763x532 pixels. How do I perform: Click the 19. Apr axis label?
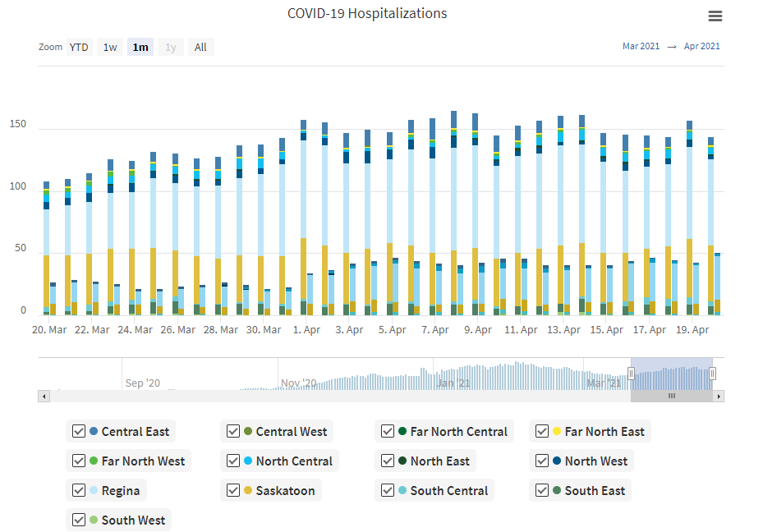coord(692,330)
